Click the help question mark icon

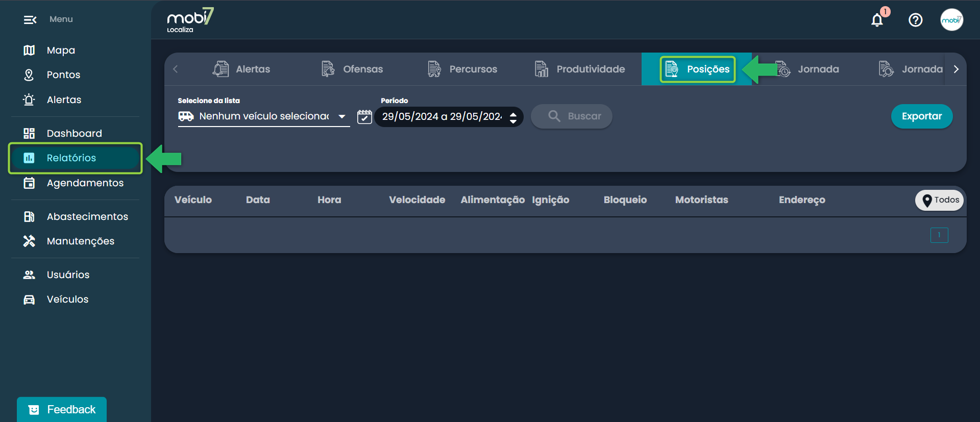[915, 20]
